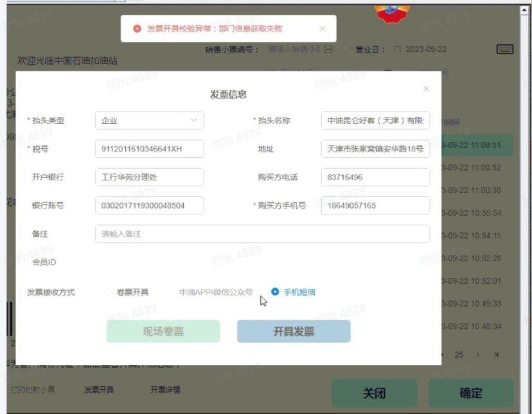Open the 发票开具 tab at bottom
This screenshot has width=532, height=414.
(x=99, y=390)
